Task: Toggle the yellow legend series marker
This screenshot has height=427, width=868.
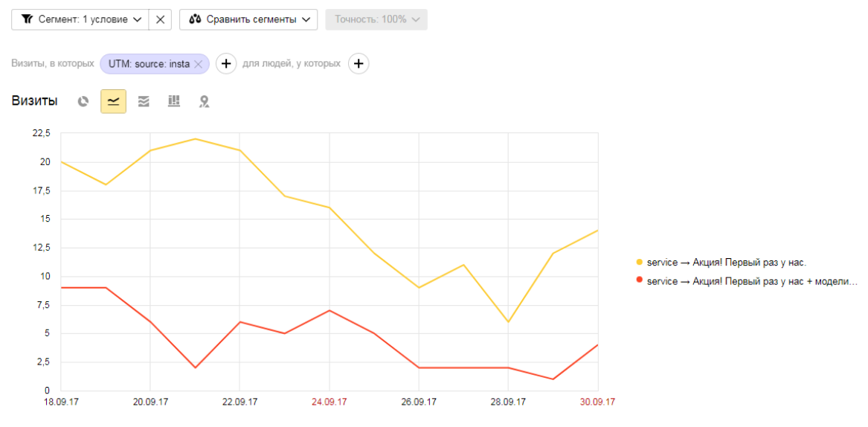Action: pyautogui.click(x=640, y=262)
